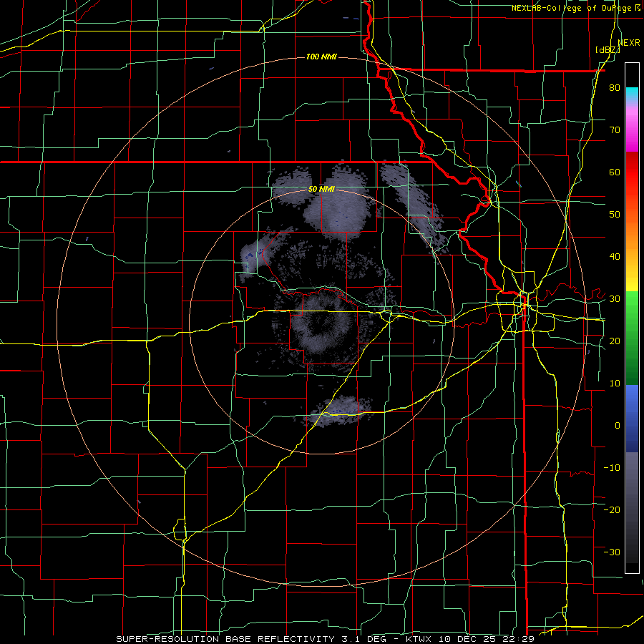Click the -30 value on the dBZ scale
644x644 pixels.
coord(612,552)
